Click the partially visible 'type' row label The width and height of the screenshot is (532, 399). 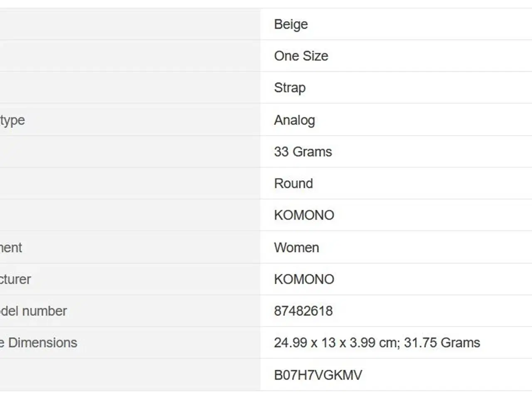12,121
